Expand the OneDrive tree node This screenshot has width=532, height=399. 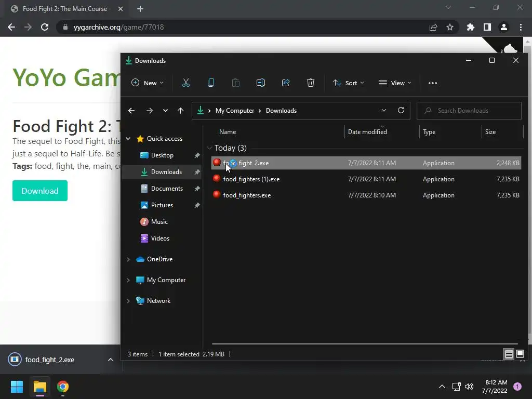(128, 259)
